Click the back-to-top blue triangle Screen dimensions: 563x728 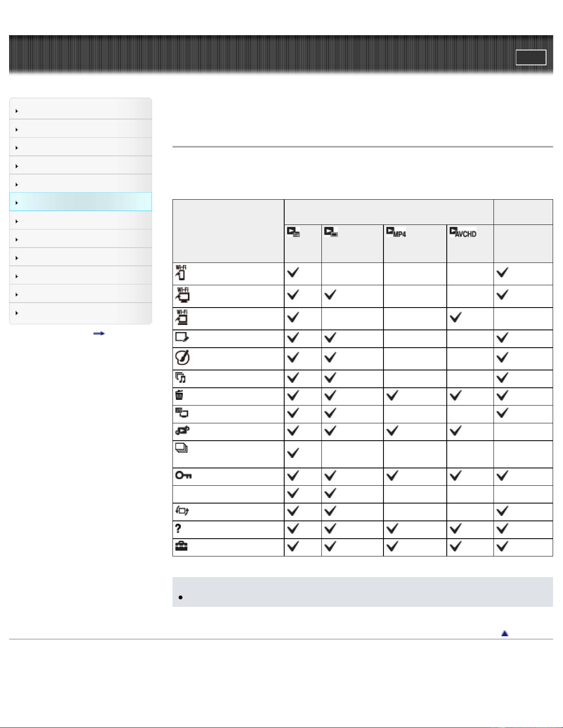tap(505, 633)
